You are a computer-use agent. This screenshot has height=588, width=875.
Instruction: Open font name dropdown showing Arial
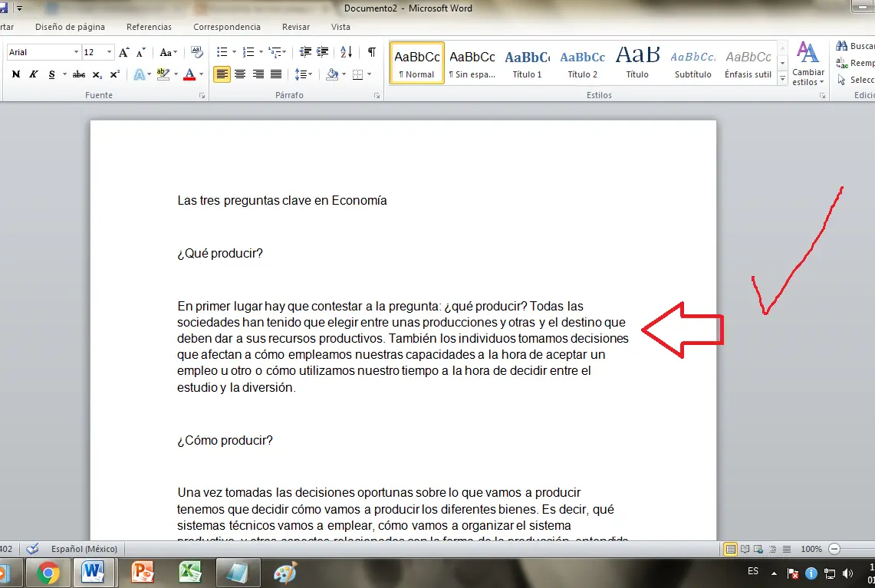tap(77, 52)
